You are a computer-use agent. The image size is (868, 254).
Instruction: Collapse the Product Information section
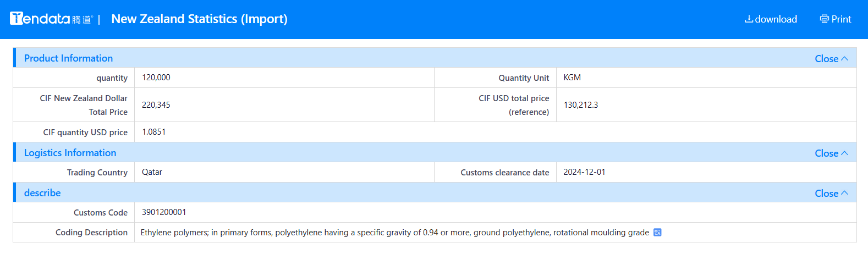pyautogui.click(x=831, y=59)
